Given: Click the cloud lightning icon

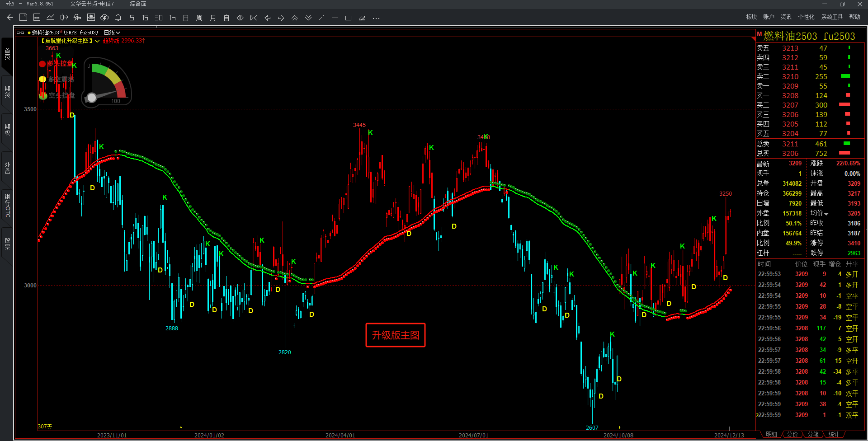Looking at the screenshot, I should point(104,18).
